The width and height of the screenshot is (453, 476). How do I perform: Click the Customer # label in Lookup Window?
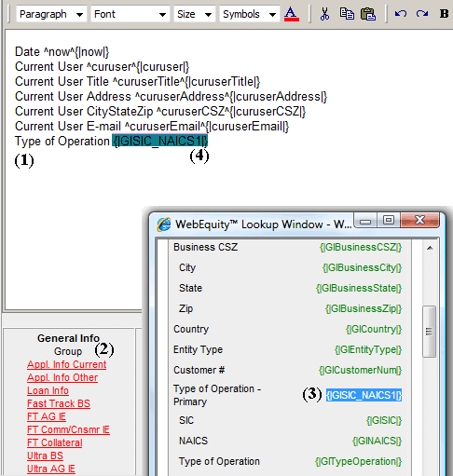coord(199,370)
